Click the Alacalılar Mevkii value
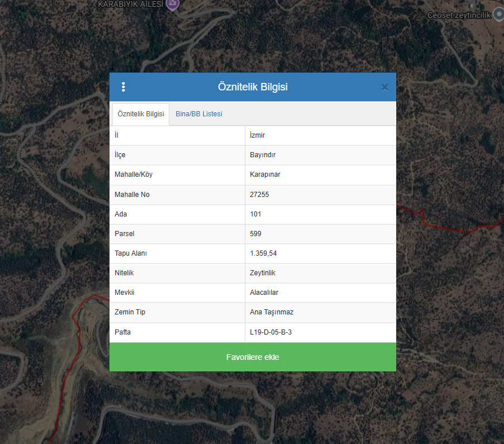The height and width of the screenshot is (444, 504). [x=264, y=293]
